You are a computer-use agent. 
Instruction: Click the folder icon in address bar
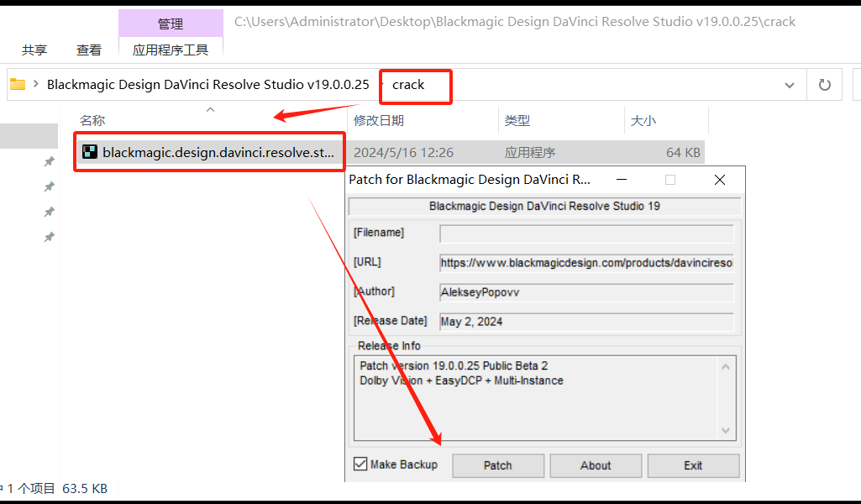(x=18, y=85)
